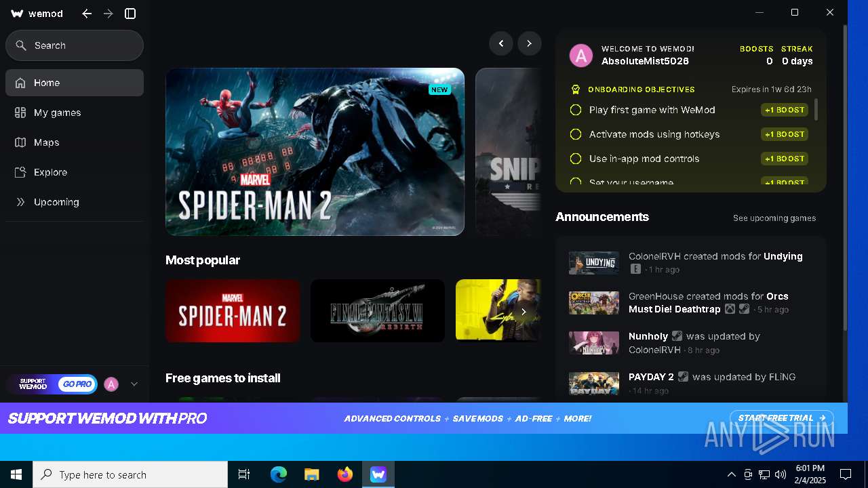Toggle Activate mods using hotkeys objective
Image resolution: width=868 pixels, height=488 pixels.
[576, 134]
